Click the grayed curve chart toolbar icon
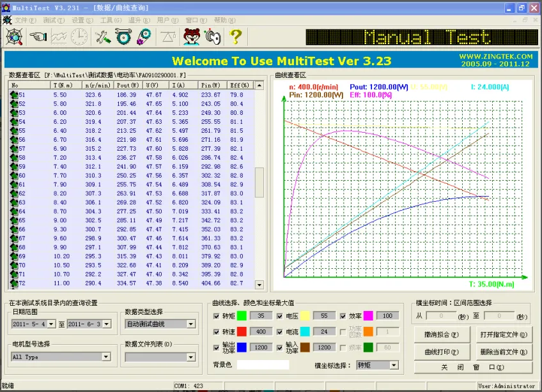The image size is (542, 392). coord(59,36)
